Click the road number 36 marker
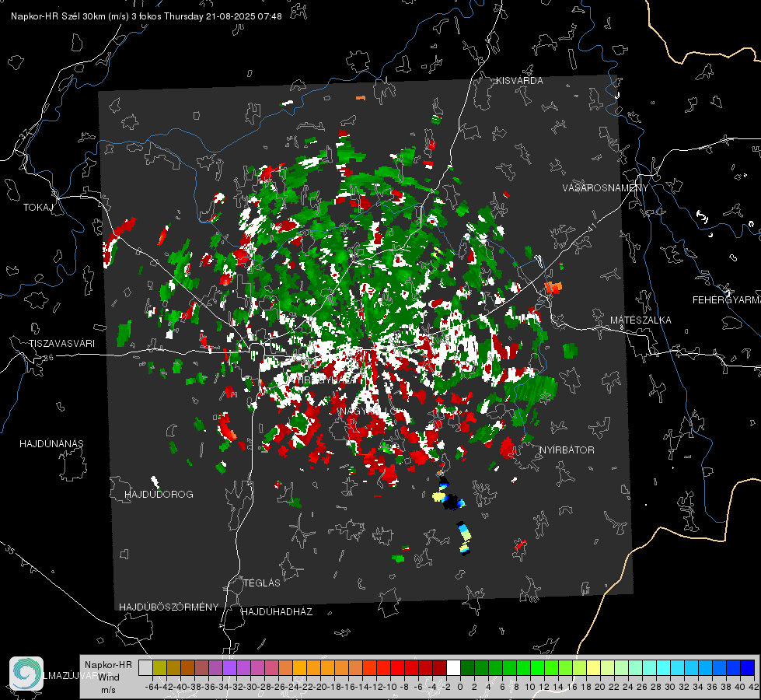This screenshot has width=761, height=700. (x=48, y=358)
